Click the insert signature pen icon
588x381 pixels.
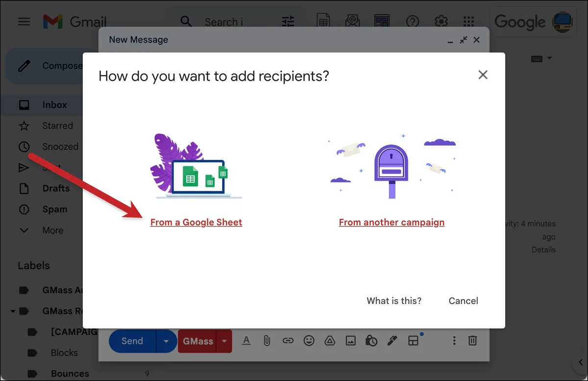click(x=392, y=340)
